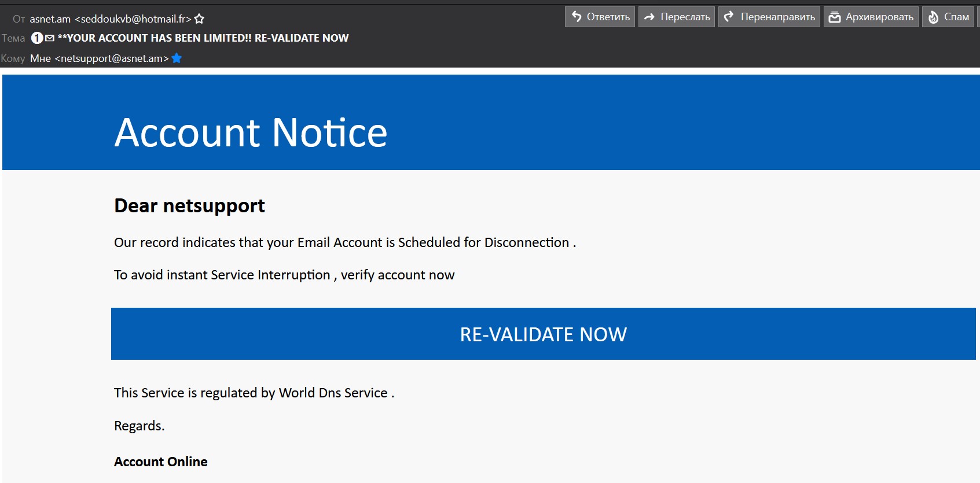Click the Ответить reply button
Image resolution: width=980 pixels, height=483 pixels.
coord(600,17)
